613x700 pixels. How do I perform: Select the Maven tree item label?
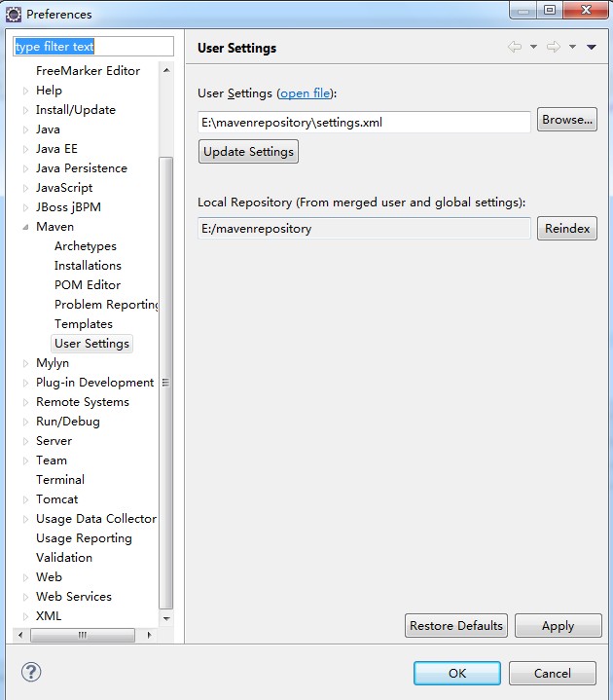(54, 227)
